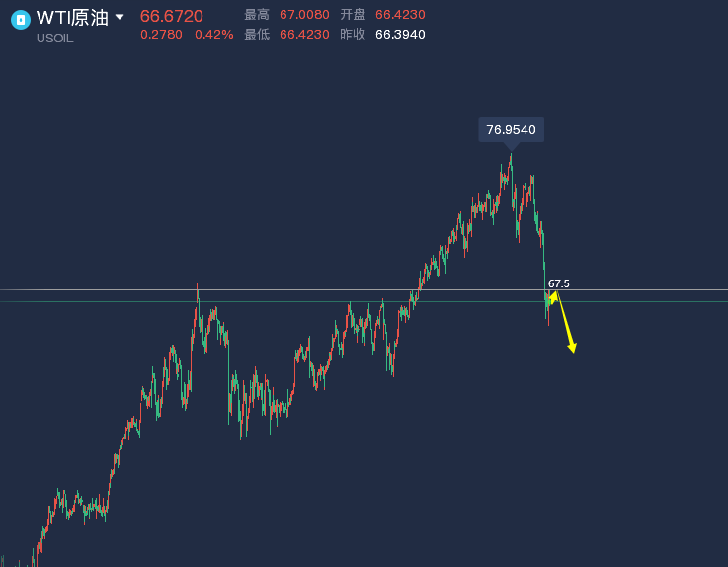This screenshot has width=728, height=567.
Task: Expand the WTI原油 symbol dropdown arrow
Action: [120, 17]
